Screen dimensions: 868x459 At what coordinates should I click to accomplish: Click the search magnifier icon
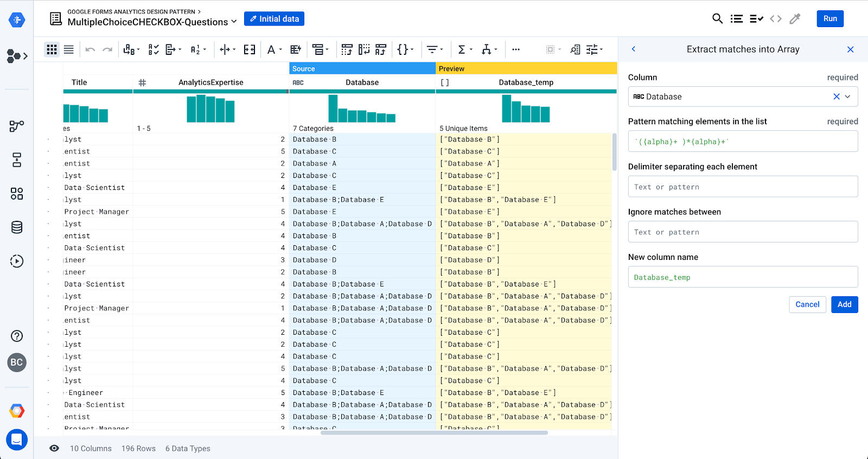click(717, 18)
